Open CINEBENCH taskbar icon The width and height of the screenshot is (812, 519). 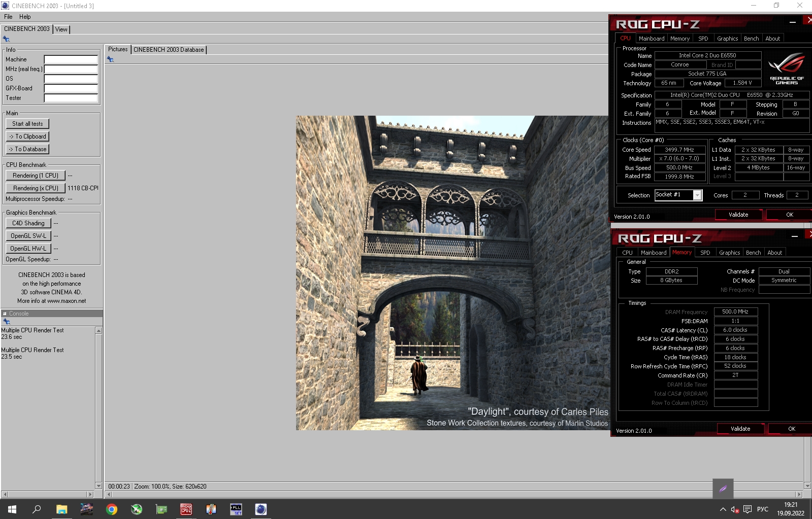(261, 509)
